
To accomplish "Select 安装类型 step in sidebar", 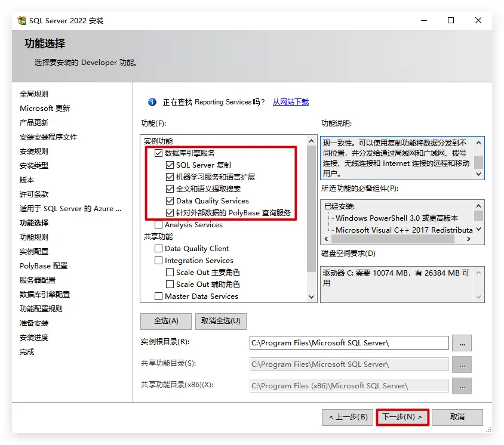I will tap(34, 166).
